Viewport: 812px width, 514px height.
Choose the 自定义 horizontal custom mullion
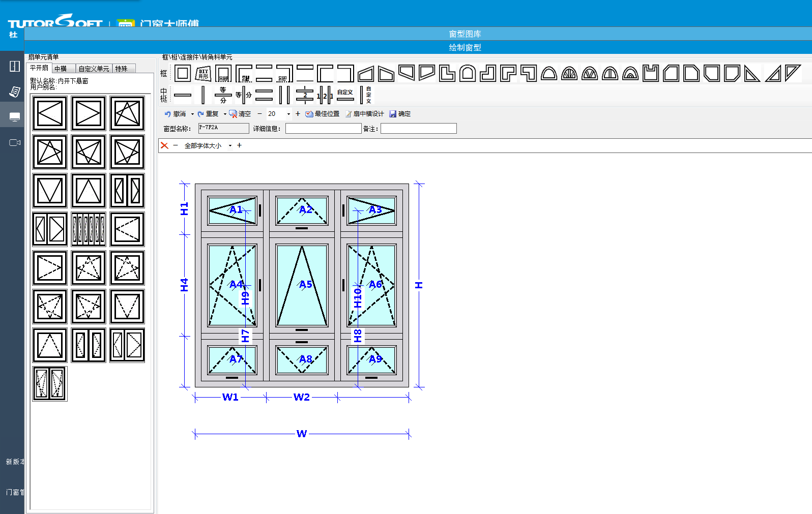coord(345,95)
